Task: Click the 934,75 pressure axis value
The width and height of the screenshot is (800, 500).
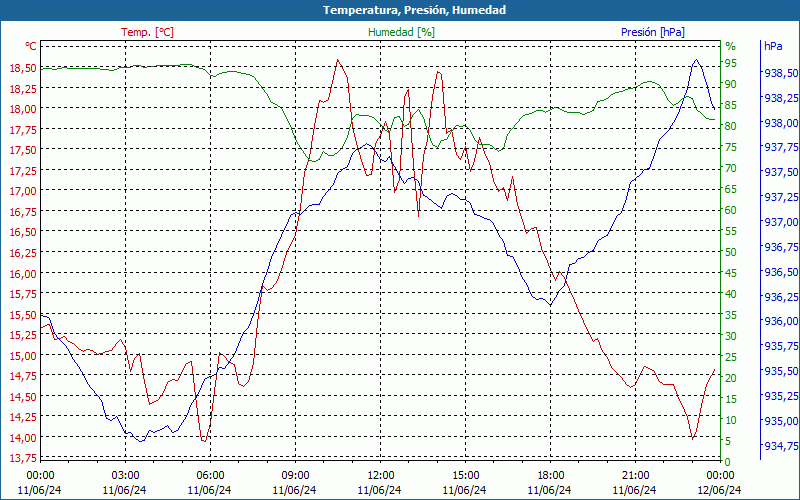Action: (x=781, y=446)
